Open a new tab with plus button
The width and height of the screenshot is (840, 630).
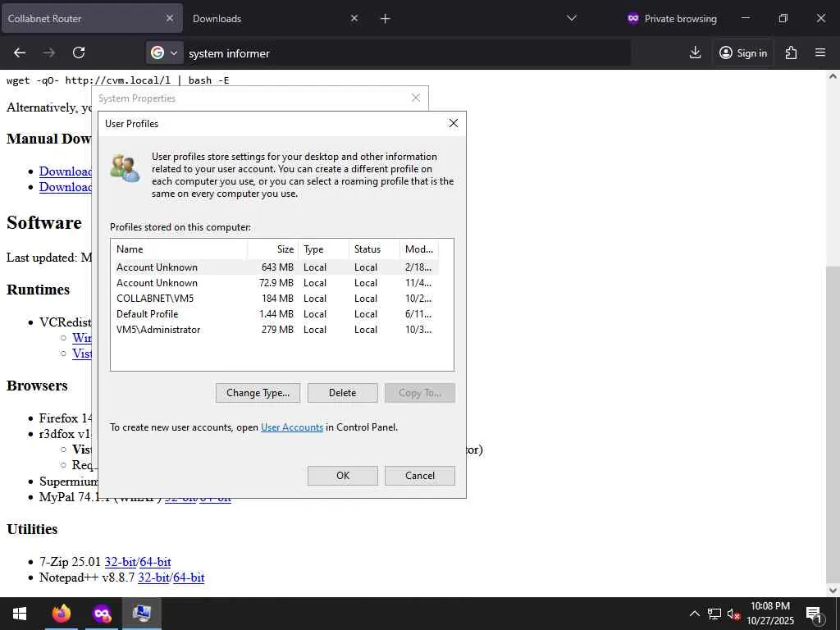385,18
